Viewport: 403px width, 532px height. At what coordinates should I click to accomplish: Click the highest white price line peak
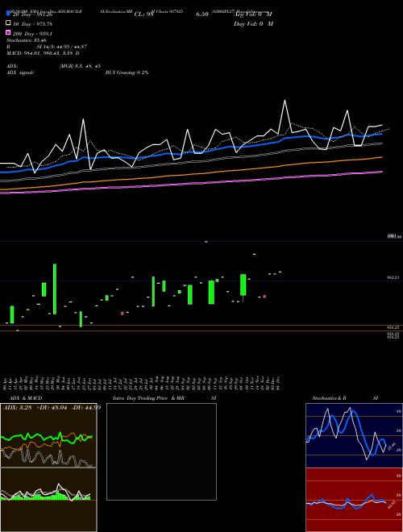point(285,101)
